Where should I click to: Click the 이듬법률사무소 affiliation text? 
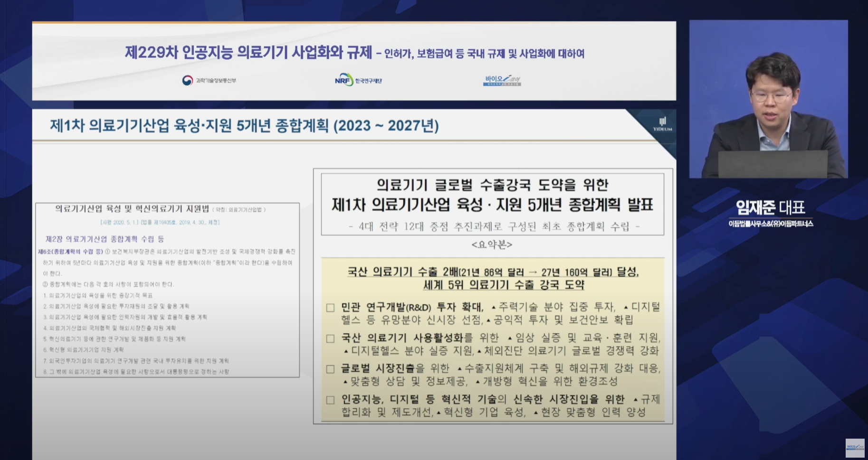point(771,224)
